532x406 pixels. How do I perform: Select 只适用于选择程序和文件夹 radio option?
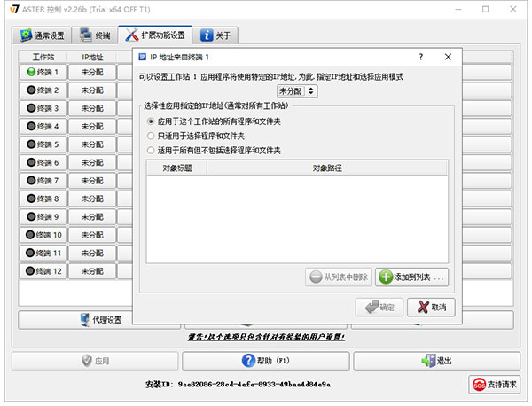[196, 136]
